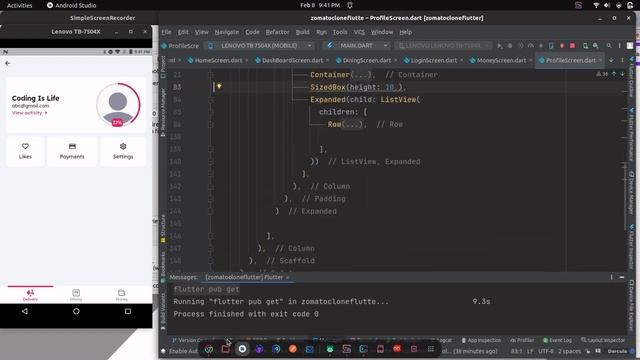
Task: Open the Layout Inspector tool window
Action: (603, 340)
